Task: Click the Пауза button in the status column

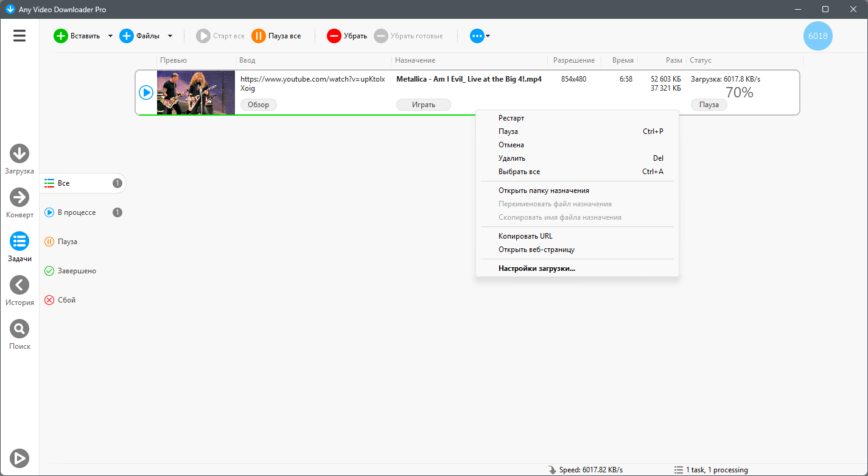Action: click(709, 105)
